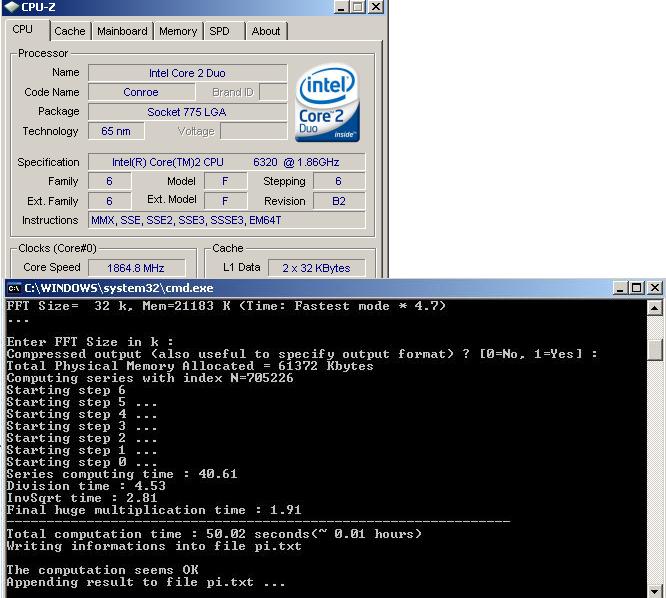Screen dimensions: 666x598
Task: Click the Stepping value '6'
Action: click(339, 181)
